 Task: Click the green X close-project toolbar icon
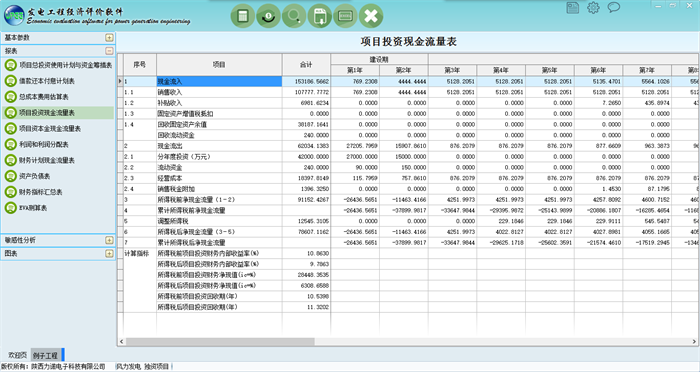tap(371, 16)
